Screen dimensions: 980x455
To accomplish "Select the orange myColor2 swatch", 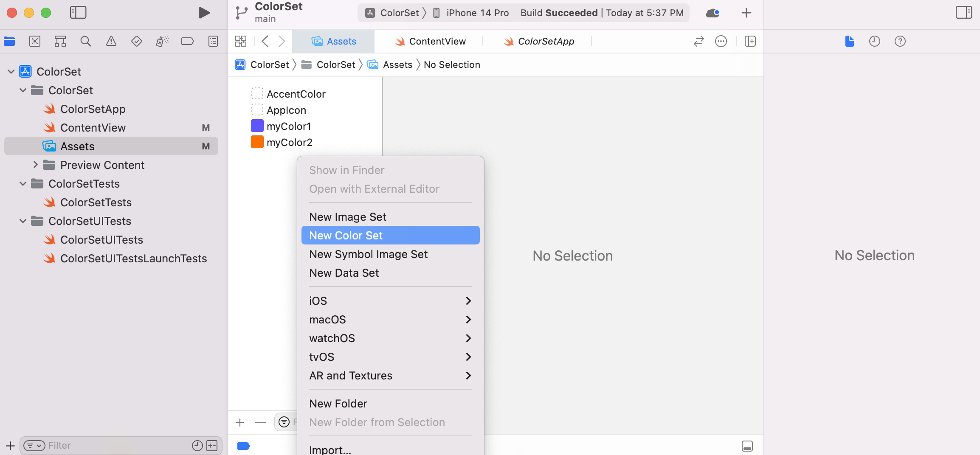I will click(x=257, y=142).
